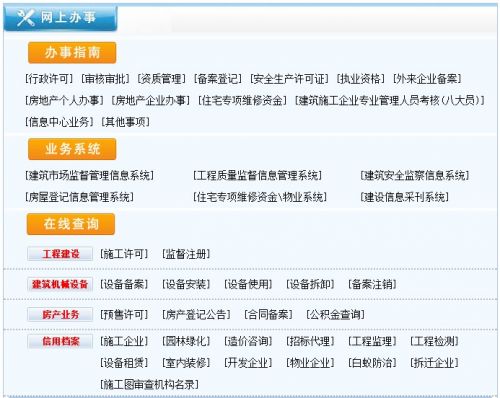
Task: View 造价咨询 credit file
Action: (x=248, y=341)
